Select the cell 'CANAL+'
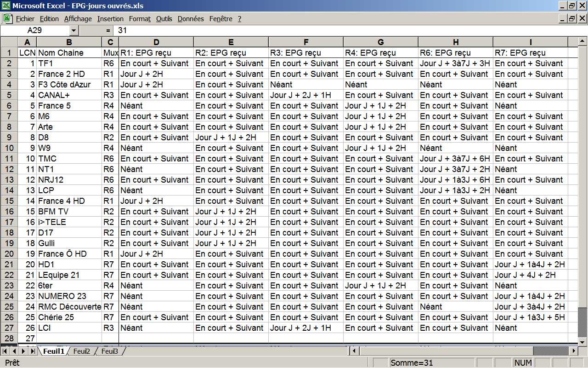The width and height of the screenshot is (588, 368). 69,95
